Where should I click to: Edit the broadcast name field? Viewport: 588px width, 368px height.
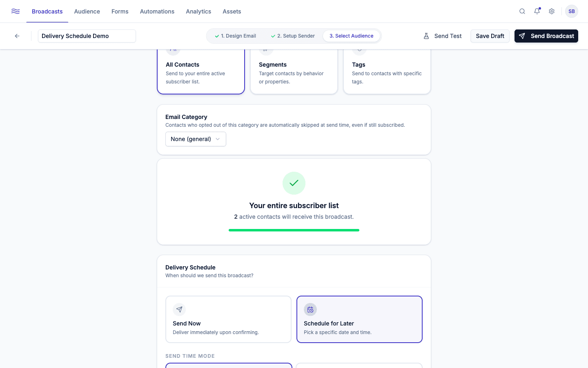(x=87, y=36)
